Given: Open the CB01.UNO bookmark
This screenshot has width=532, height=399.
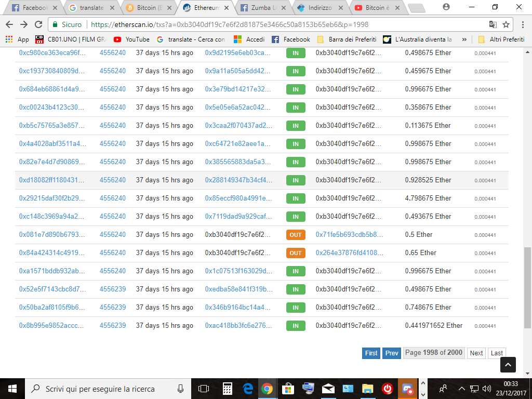Looking at the screenshot, I should click(x=71, y=39).
